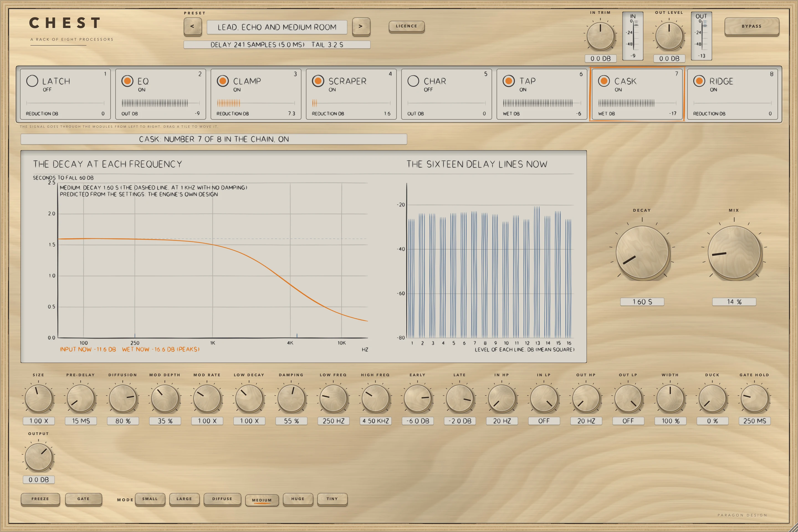Click the 250 MS gate hold value
The image size is (798, 532).
754,421
